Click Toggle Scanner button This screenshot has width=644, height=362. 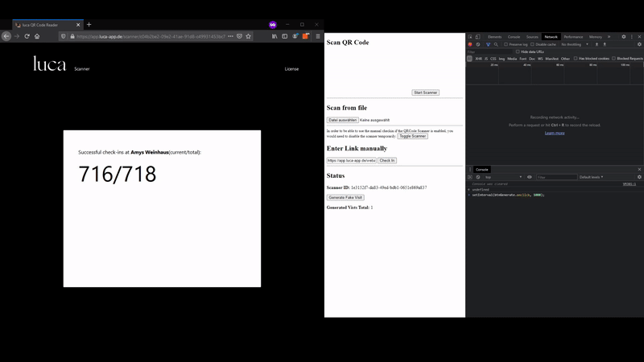(x=412, y=136)
